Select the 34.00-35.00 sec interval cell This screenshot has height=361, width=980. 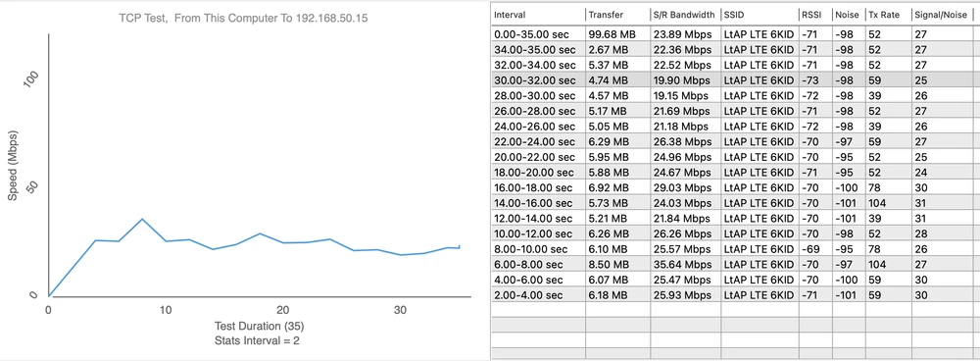[538, 49]
